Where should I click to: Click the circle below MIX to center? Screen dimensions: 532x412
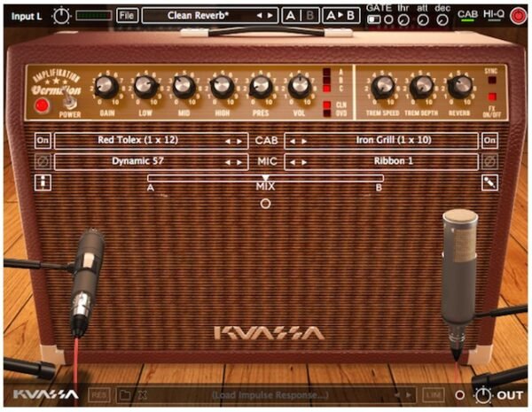point(265,204)
